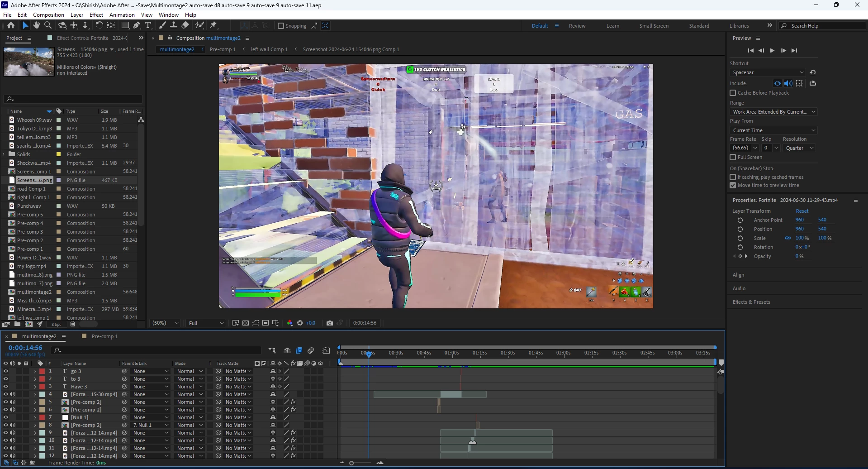The width and height of the screenshot is (868, 469).
Task: Choose the Roto Brush tool
Action: coord(199,25)
